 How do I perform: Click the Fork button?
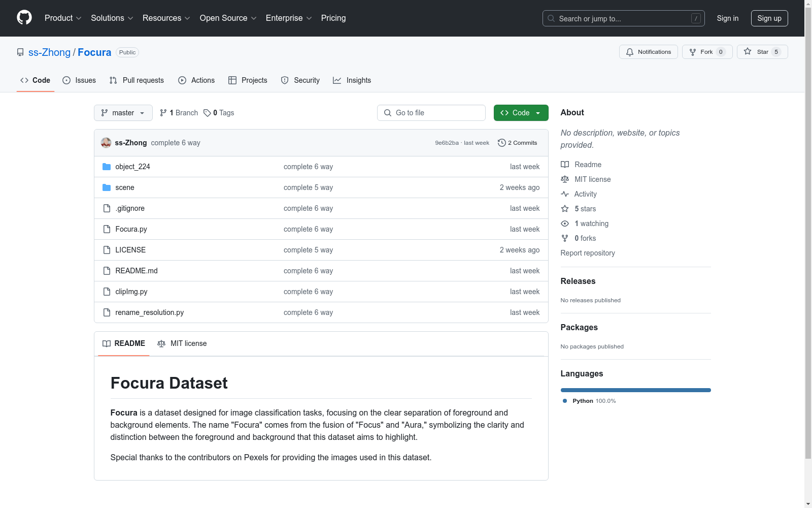(707, 52)
